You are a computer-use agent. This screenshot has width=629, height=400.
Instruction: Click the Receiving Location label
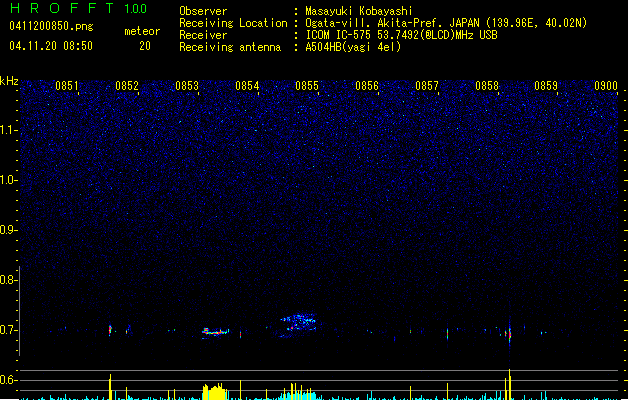[x=233, y=23]
